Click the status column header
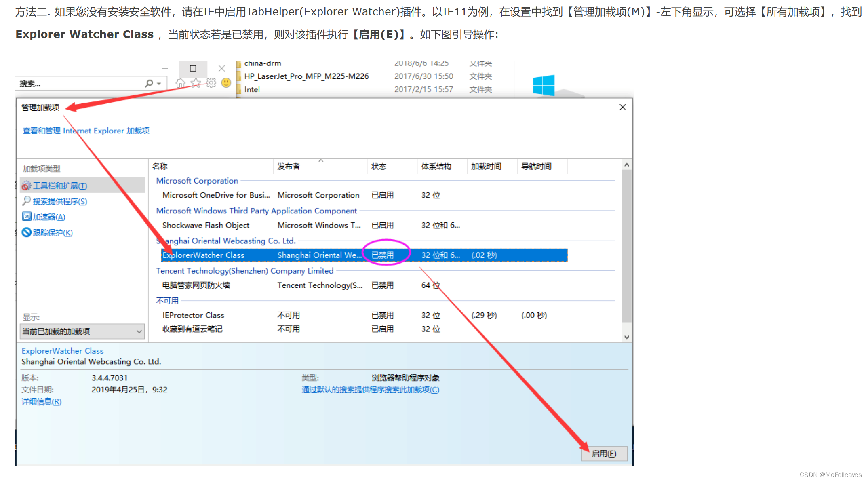 click(379, 167)
